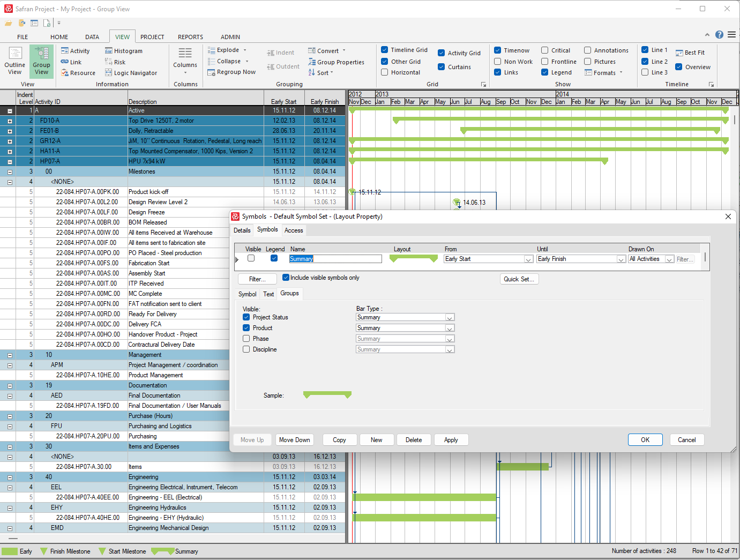Toggle the Curtains checkbox
This screenshot has height=560, width=740.
pos(441,67)
